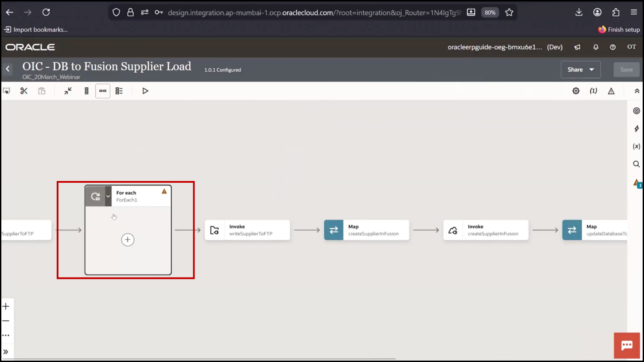Click the padlock site security icon

coord(130,12)
